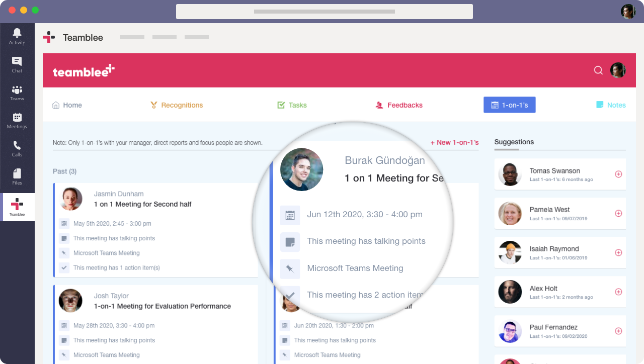Click the Teamblee app logo beside title
Viewport: 644px width, 364px height.
point(49,37)
